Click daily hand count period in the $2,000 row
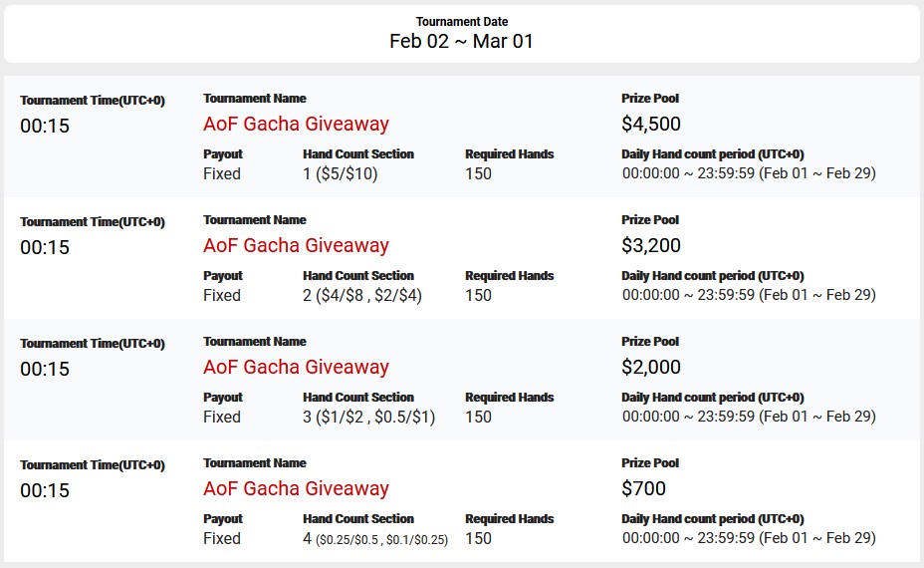Image resolution: width=924 pixels, height=568 pixels. click(749, 418)
